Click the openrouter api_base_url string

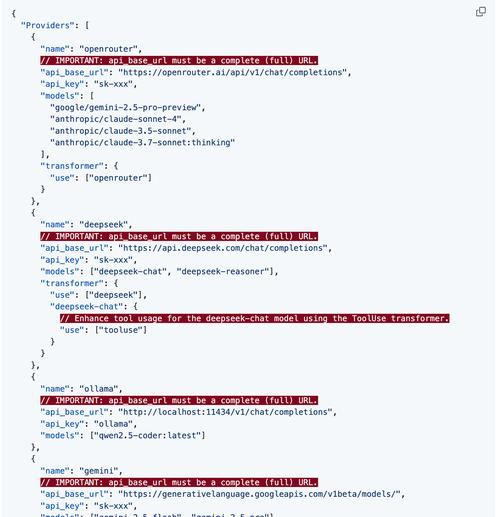233,72
